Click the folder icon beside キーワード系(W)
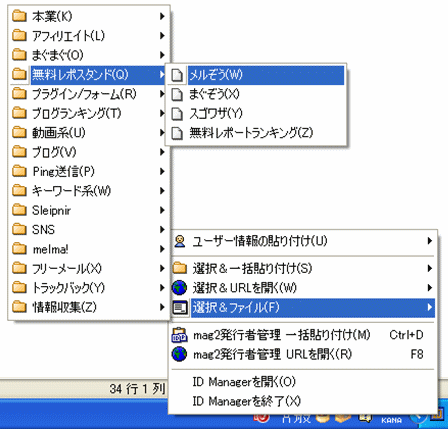448x429 pixels. [x=19, y=190]
